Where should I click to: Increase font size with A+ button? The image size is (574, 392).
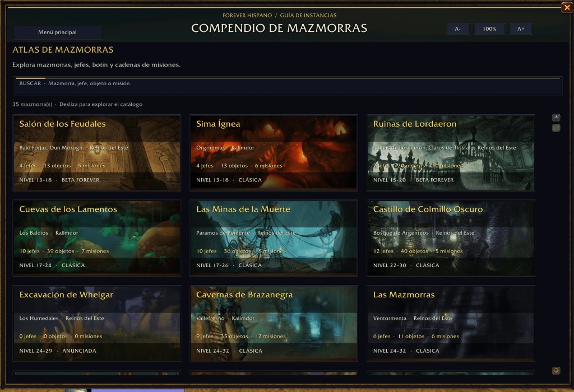(521, 29)
